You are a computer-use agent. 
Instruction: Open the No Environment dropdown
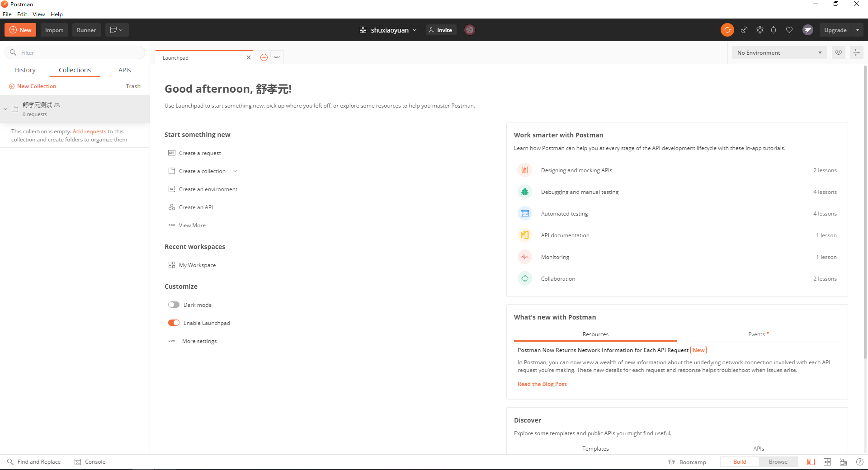(x=779, y=52)
